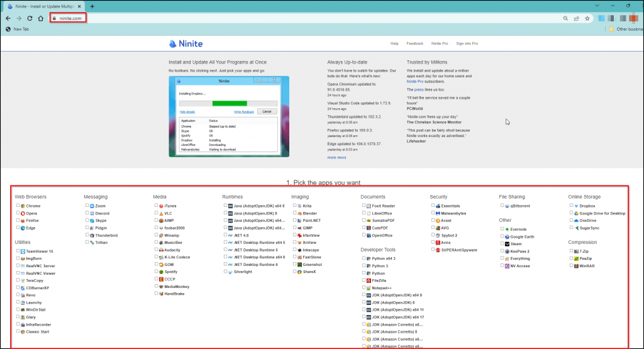Click the Foxit Reader icon
Viewport: 644px width, 349px height.
tap(369, 206)
